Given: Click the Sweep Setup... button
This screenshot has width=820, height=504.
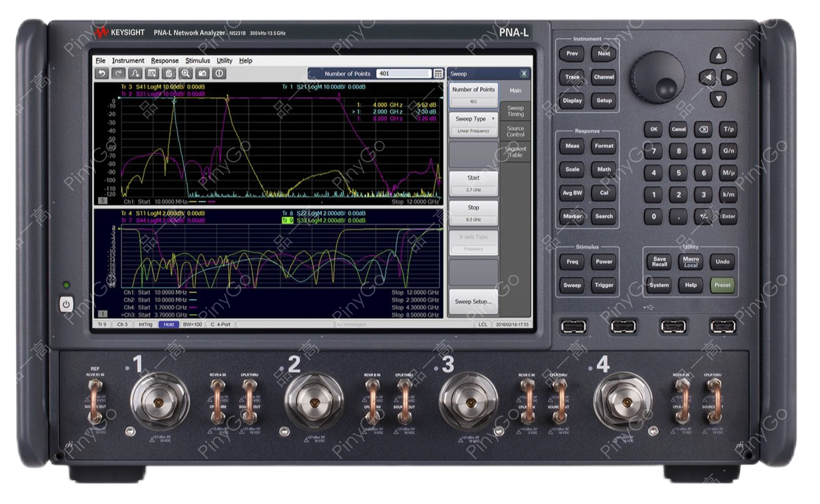Looking at the screenshot, I should pos(473,301).
